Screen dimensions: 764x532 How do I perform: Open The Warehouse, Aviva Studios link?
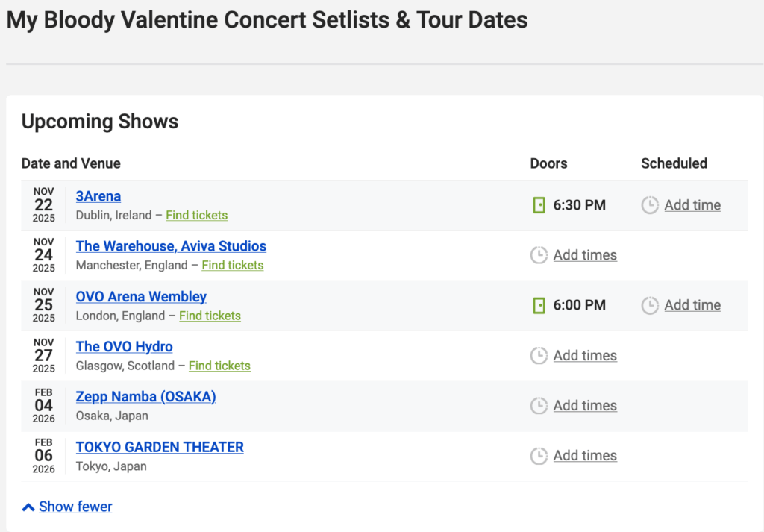pyautogui.click(x=171, y=246)
